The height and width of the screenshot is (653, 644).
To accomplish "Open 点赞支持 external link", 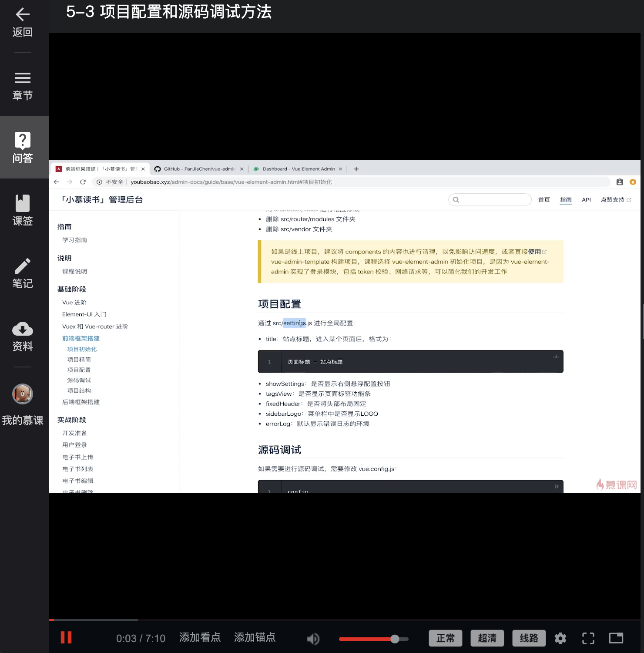I will (x=616, y=200).
